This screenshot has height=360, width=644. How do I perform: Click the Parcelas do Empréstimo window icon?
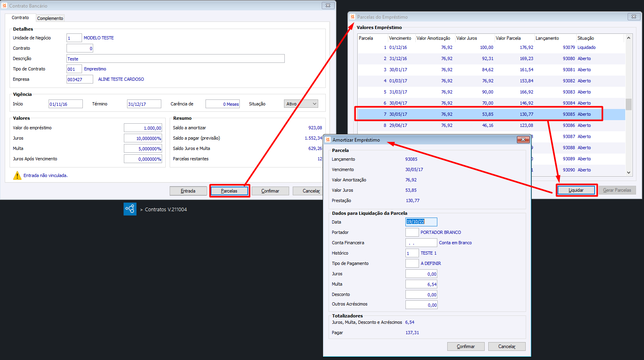point(352,17)
